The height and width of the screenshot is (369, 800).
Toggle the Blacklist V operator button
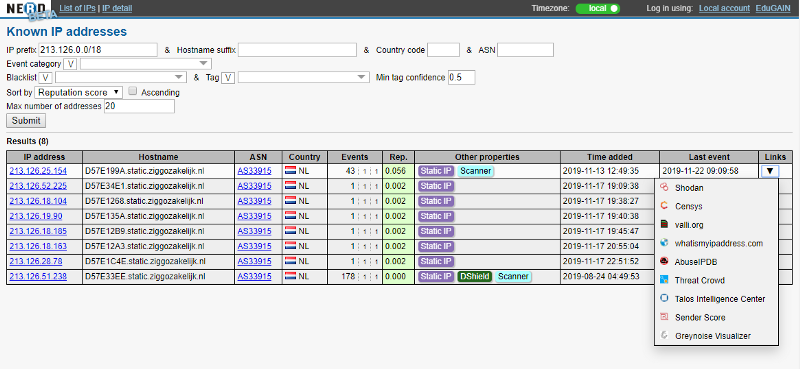[x=45, y=78]
